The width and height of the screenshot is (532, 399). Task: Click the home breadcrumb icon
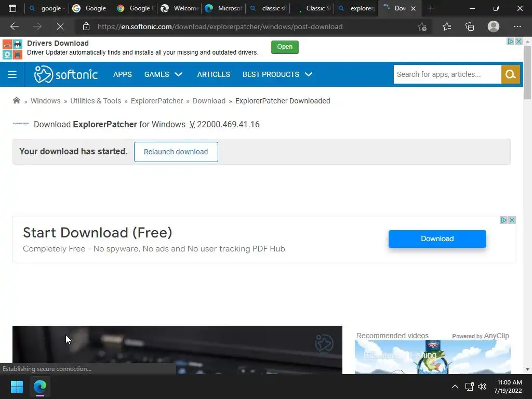(16, 100)
